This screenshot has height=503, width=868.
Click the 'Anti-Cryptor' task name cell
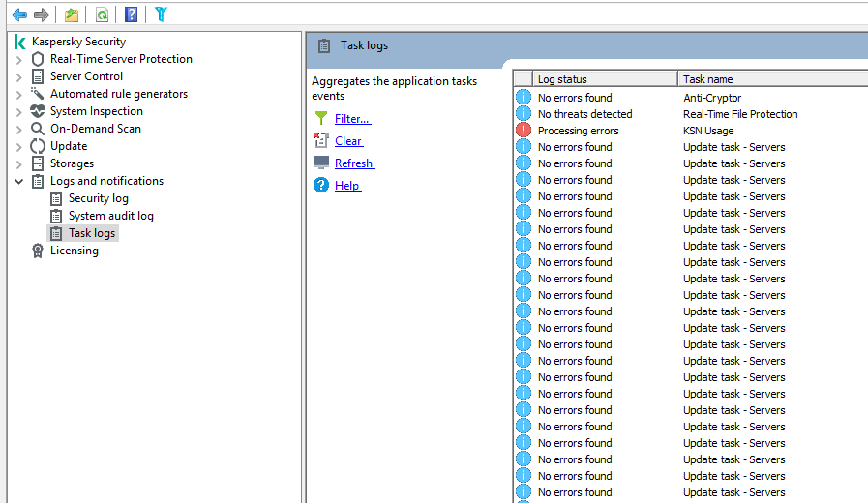712,98
